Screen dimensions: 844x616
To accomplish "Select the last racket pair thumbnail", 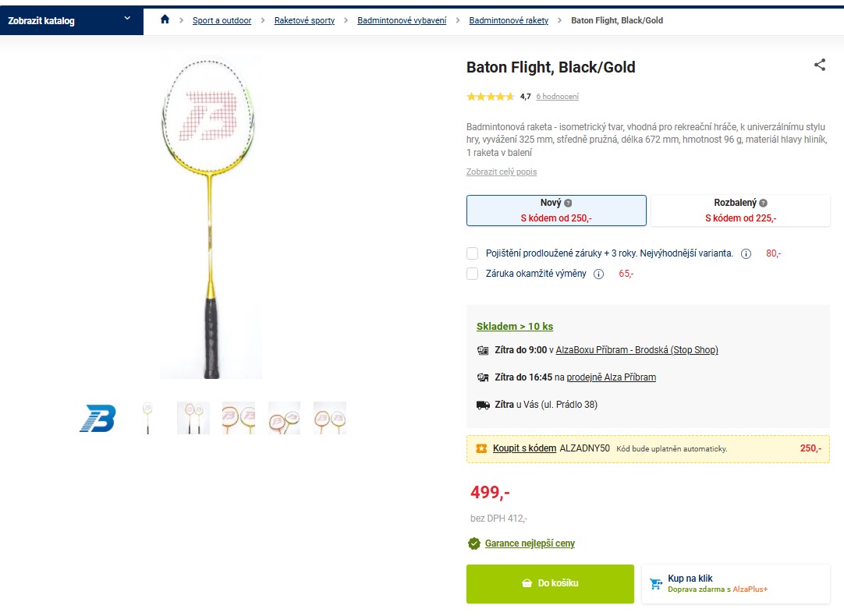I will [x=330, y=418].
